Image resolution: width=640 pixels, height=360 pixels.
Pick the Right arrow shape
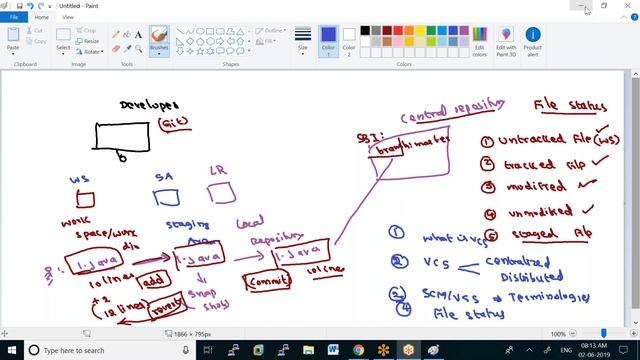pos(220,41)
